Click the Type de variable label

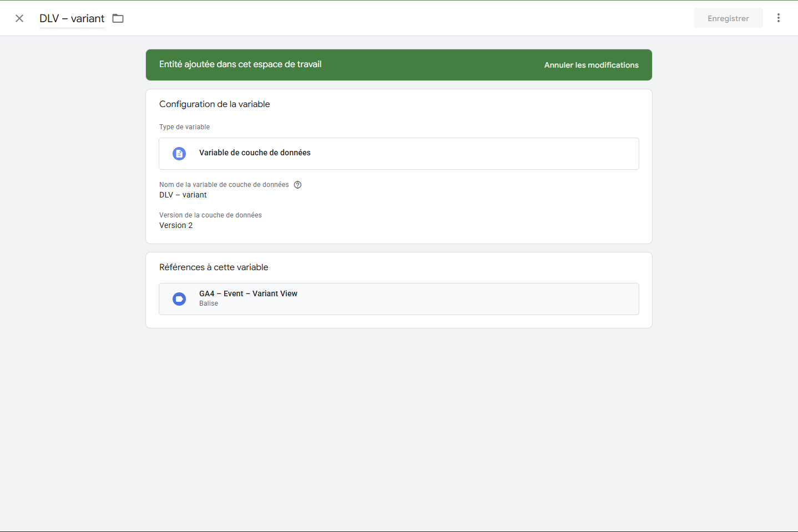tap(184, 127)
